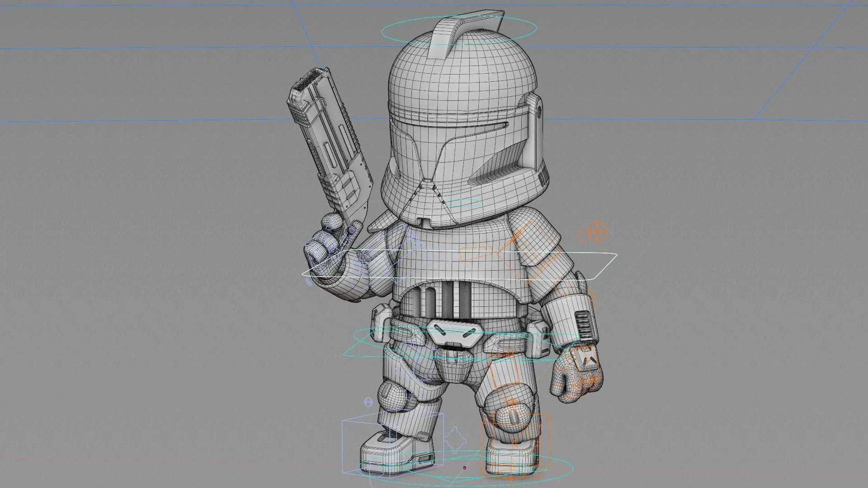Screen dimensions: 868x488
Task: Pick the blue wireframe box around the foot
Action: tap(392, 445)
